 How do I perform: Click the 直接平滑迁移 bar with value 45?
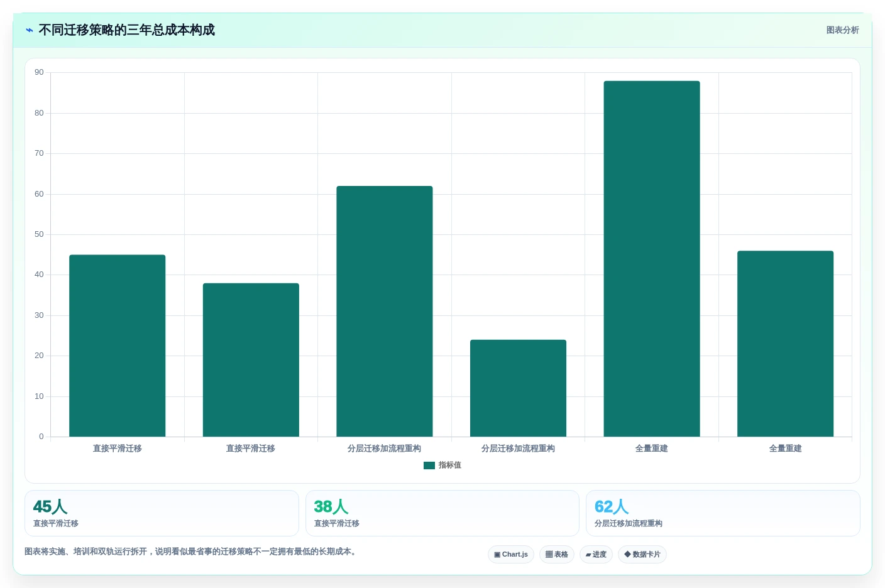coord(118,346)
